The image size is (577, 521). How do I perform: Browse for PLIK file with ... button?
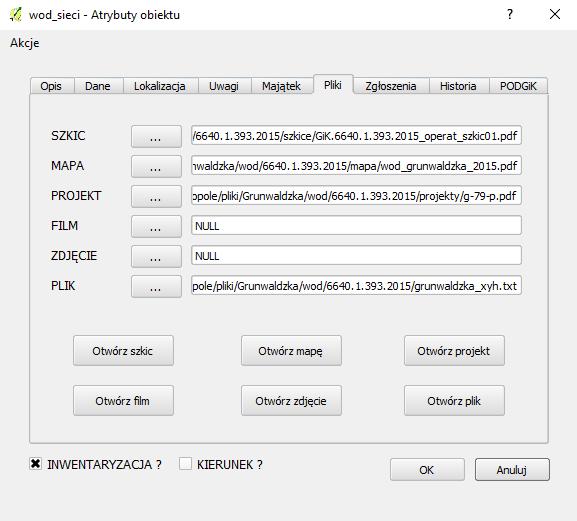click(156, 286)
